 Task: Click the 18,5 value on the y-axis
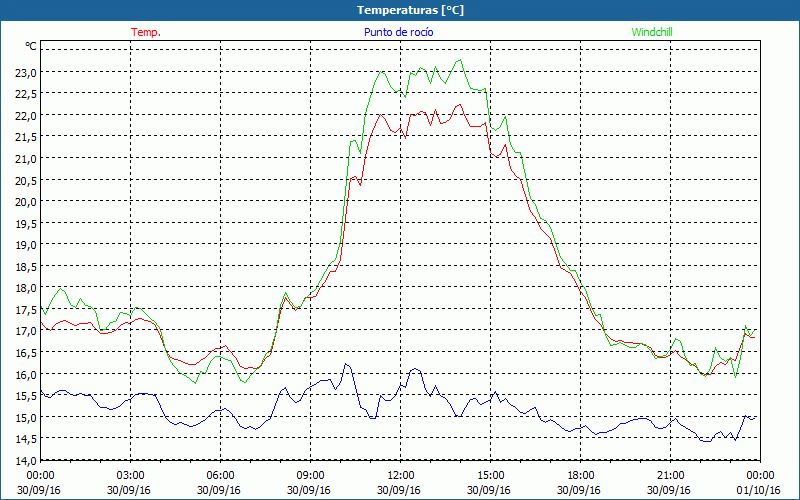tap(26, 266)
